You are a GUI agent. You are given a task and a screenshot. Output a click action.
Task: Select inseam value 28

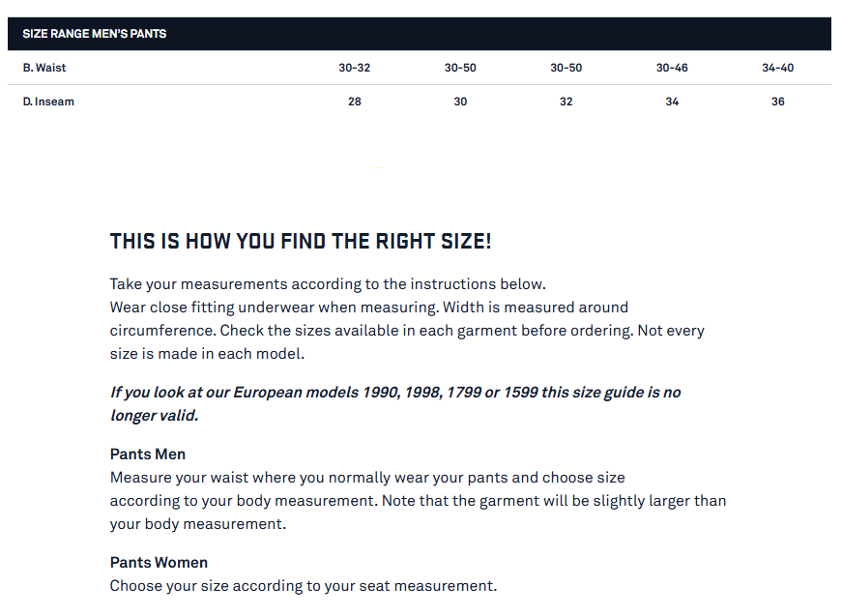click(354, 102)
